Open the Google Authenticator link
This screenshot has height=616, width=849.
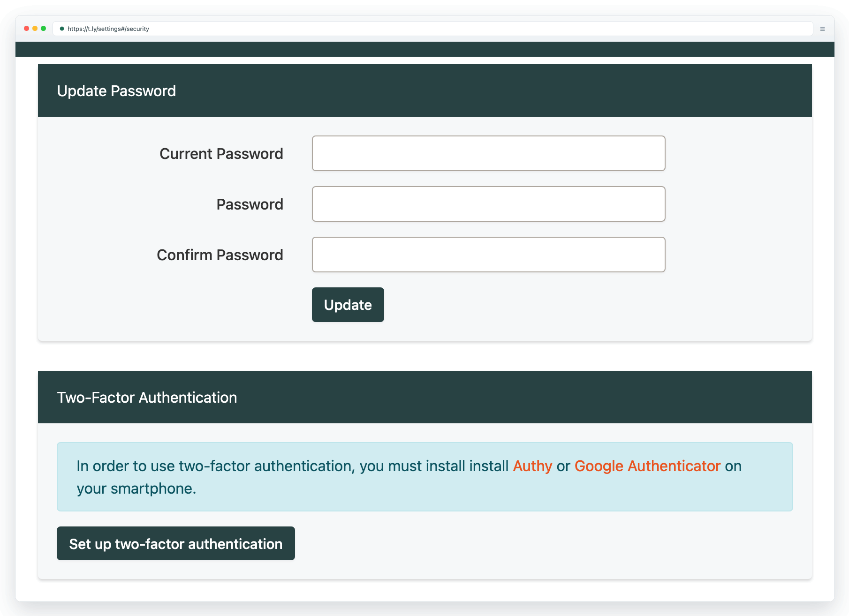pos(647,466)
